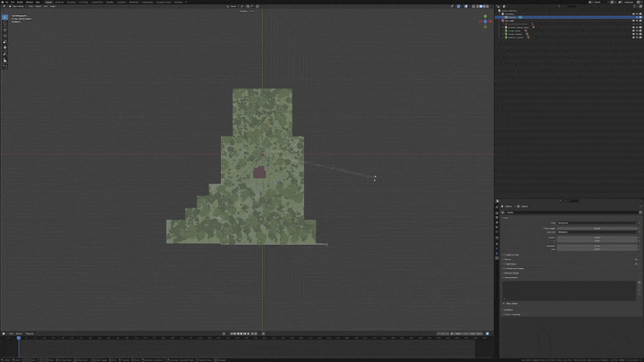Click the Play animation button in the timeline
The height and width of the screenshot is (362, 644).
click(241, 333)
